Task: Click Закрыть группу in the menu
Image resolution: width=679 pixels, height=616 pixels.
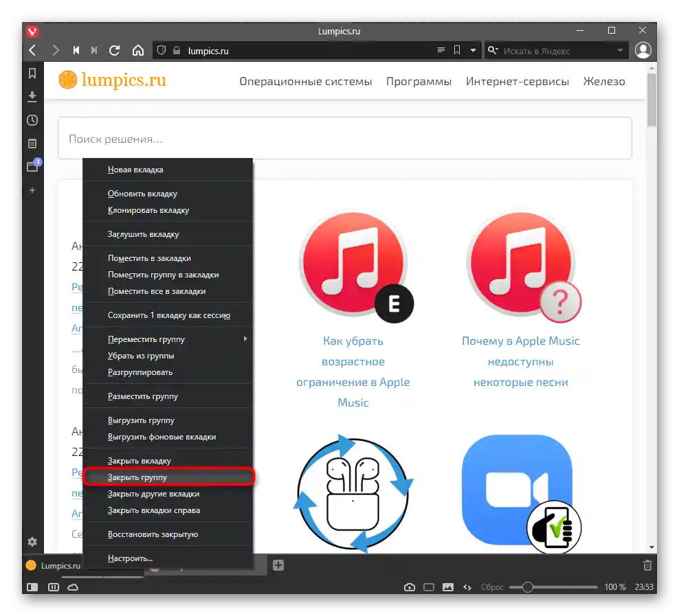Action: (x=168, y=477)
